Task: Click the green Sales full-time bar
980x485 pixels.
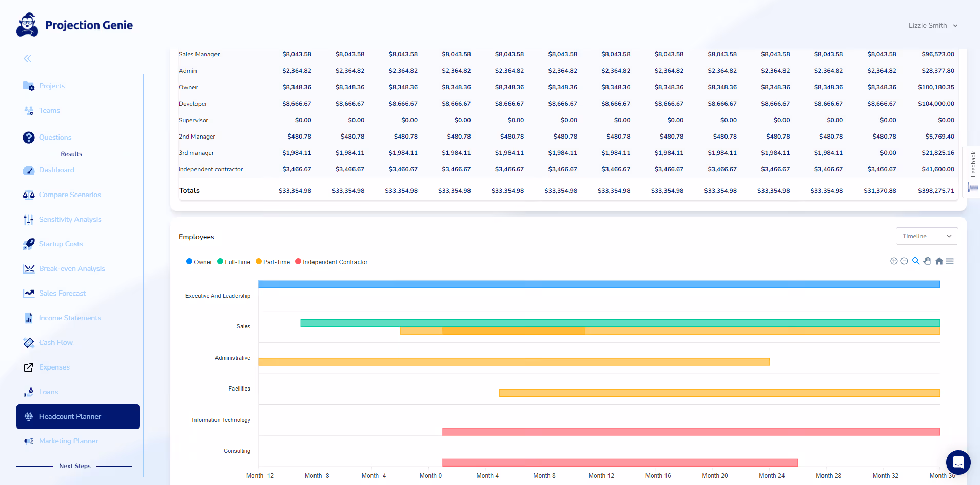Action: (x=620, y=323)
